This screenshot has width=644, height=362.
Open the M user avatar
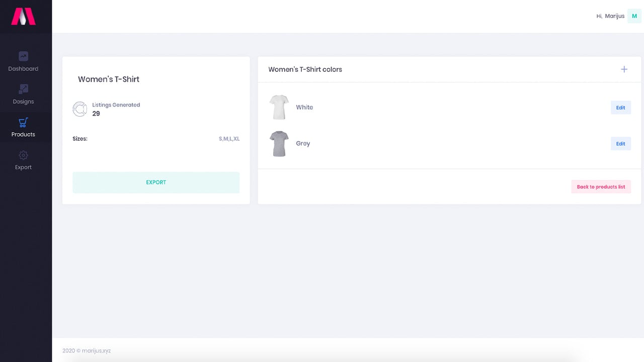coord(634,16)
